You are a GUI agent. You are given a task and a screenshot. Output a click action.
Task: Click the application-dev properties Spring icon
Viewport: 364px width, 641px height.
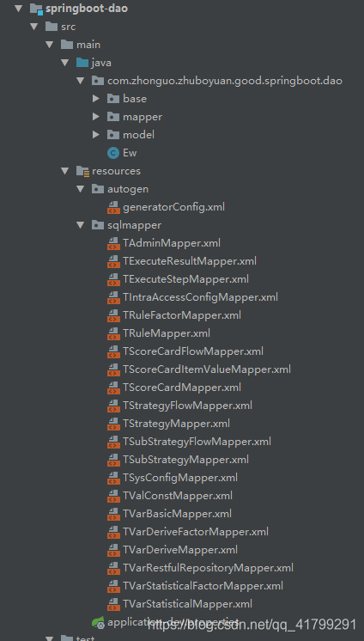click(98, 622)
